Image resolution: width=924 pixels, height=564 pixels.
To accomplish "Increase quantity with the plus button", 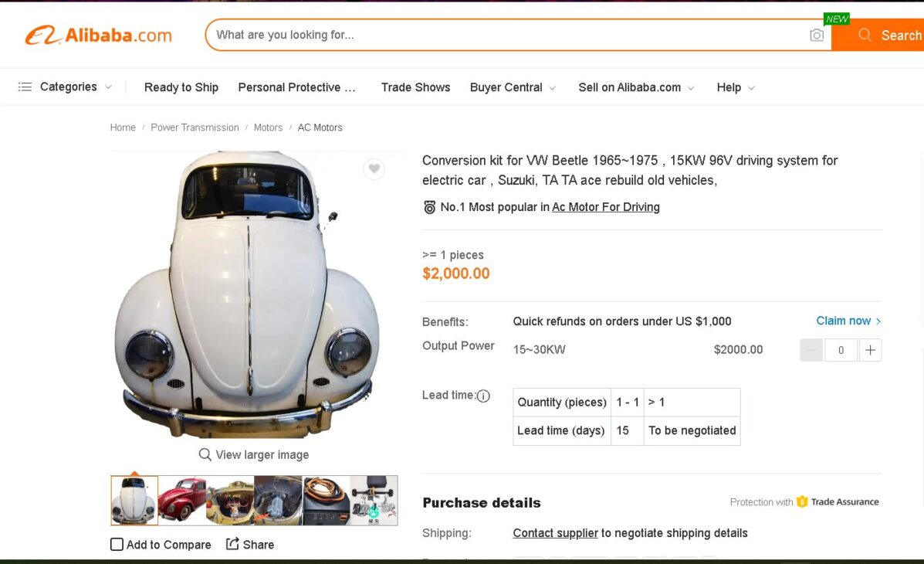I will coord(870,350).
